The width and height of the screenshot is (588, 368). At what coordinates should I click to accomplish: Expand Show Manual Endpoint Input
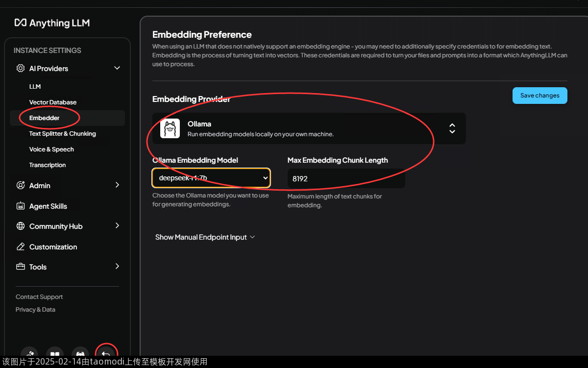coord(205,237)
